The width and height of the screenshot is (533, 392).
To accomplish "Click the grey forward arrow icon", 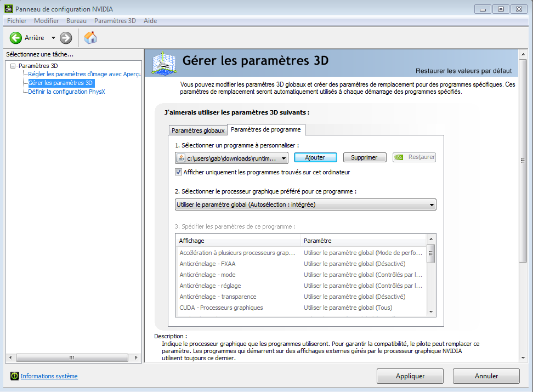I will (x=66, y=38).
